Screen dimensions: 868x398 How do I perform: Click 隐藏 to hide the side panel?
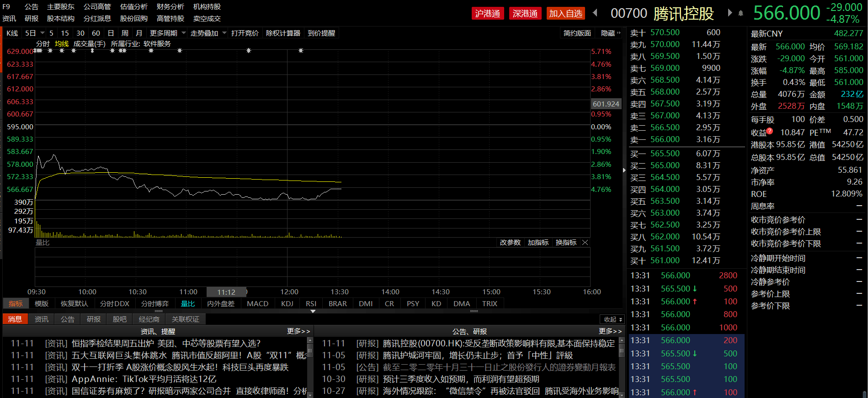(611, 33)
